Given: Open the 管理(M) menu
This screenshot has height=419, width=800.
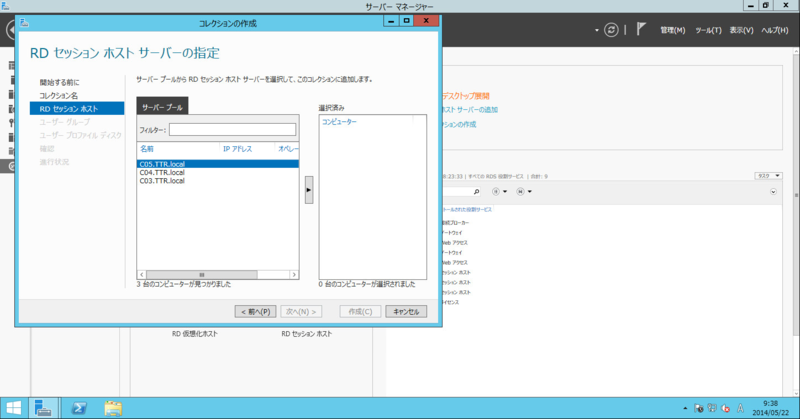Looking at the screenshot, I should 672,31.
